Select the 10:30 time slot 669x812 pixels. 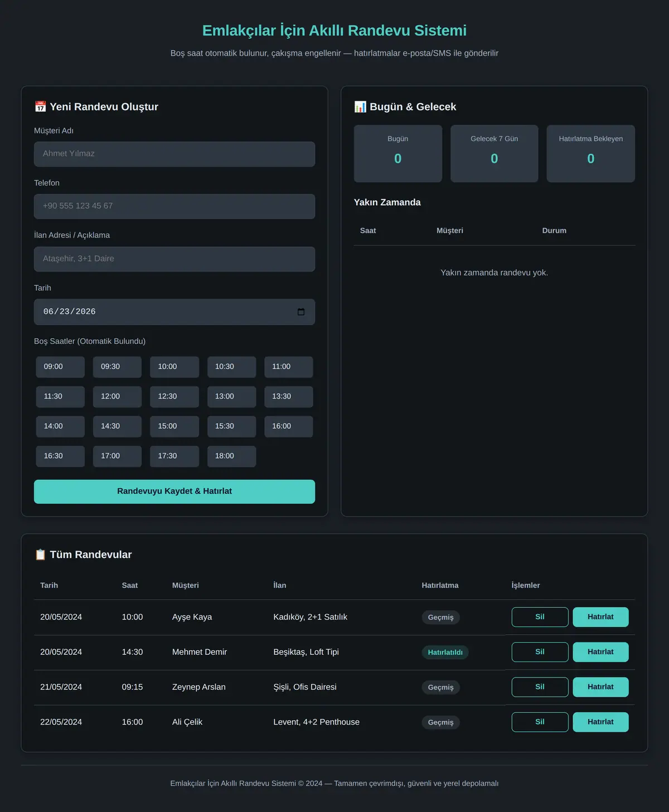231,367
